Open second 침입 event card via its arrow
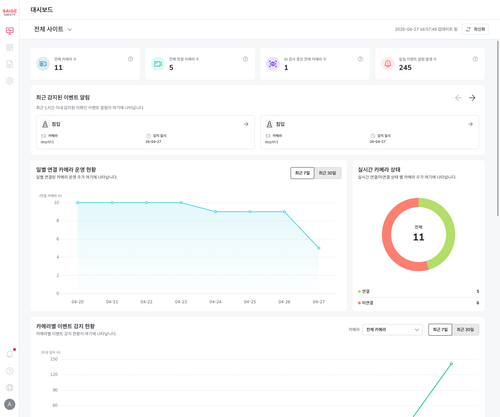Image resolution: width=500 pixels, height=417 pixels. point(470,124)
